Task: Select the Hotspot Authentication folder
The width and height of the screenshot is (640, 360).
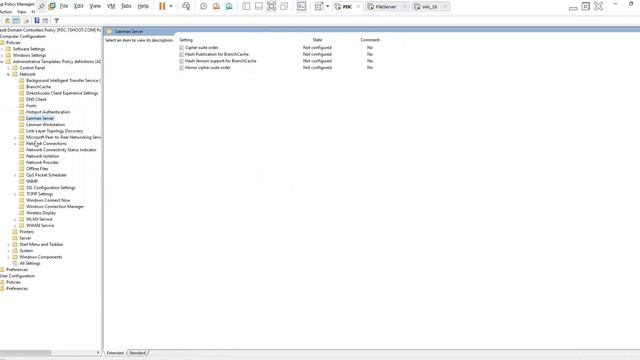Action: (x=48, y=112)
